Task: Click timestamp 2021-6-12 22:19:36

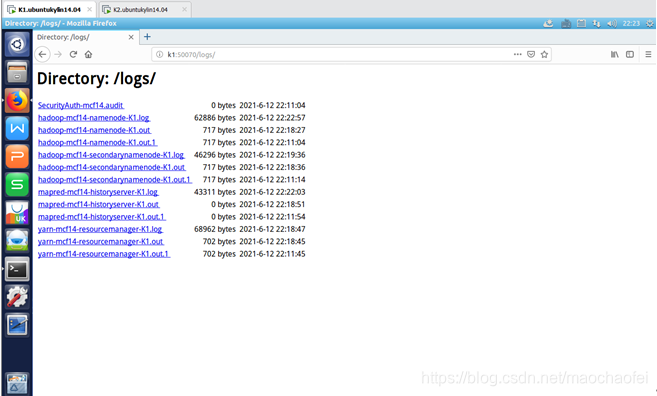Action: [x=272, y=155]
